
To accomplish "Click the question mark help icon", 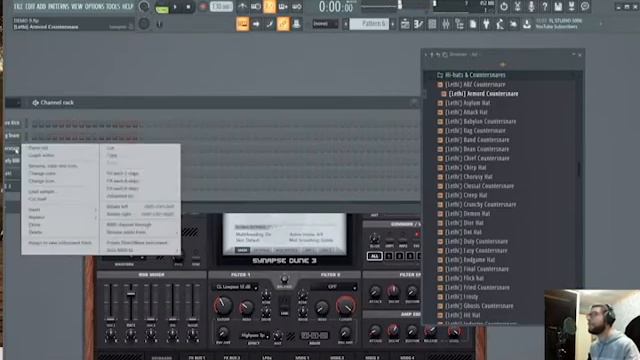I will click(544, 7).
